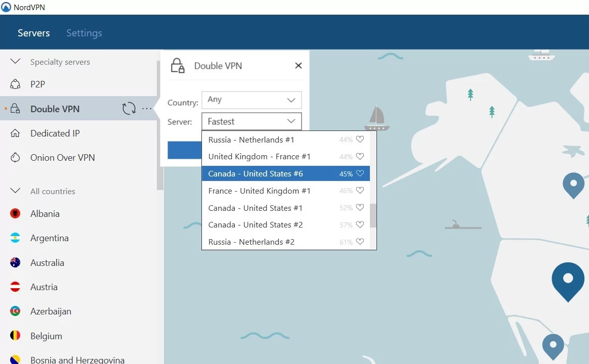Open the Double VPN three-dots options
The height and width of the screenshot is (364, 589).
click(147, 109)
